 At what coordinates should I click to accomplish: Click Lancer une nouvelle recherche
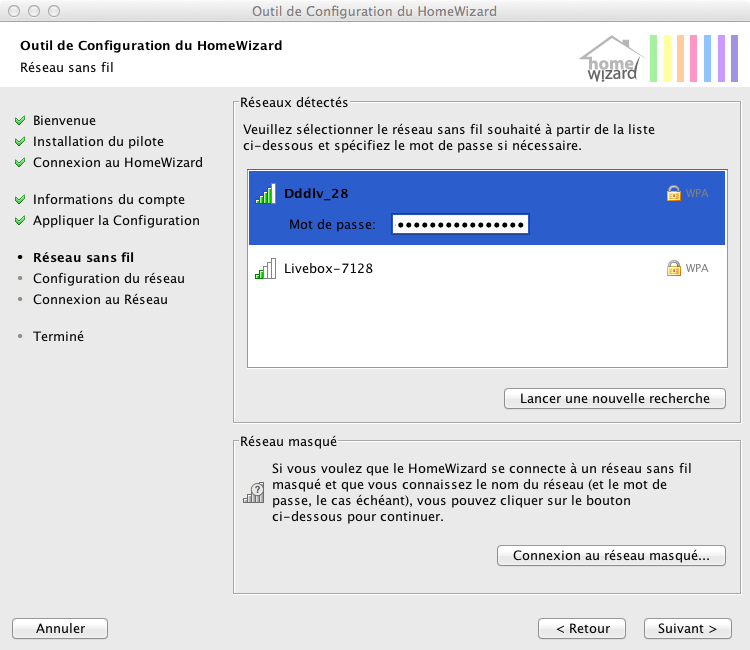[x=615, y=398]
